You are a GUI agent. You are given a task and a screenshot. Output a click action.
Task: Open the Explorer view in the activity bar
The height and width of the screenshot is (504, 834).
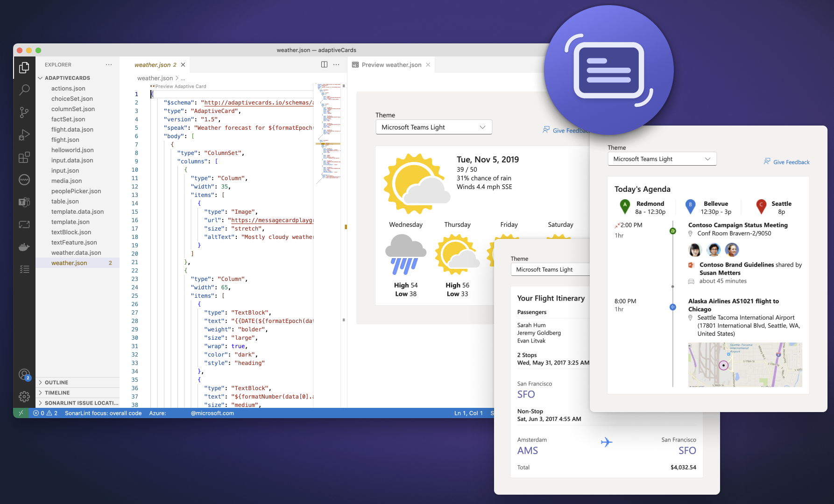24,68
